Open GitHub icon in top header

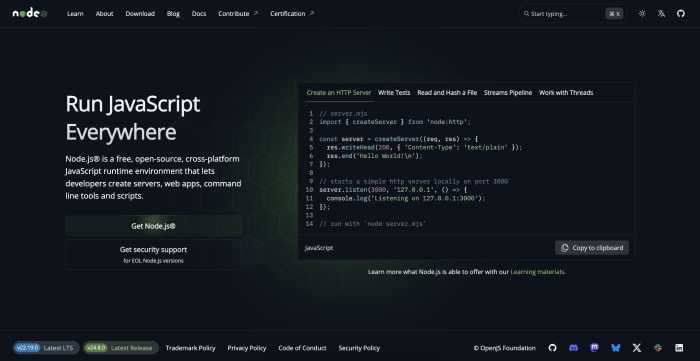[x=681, y=14]
